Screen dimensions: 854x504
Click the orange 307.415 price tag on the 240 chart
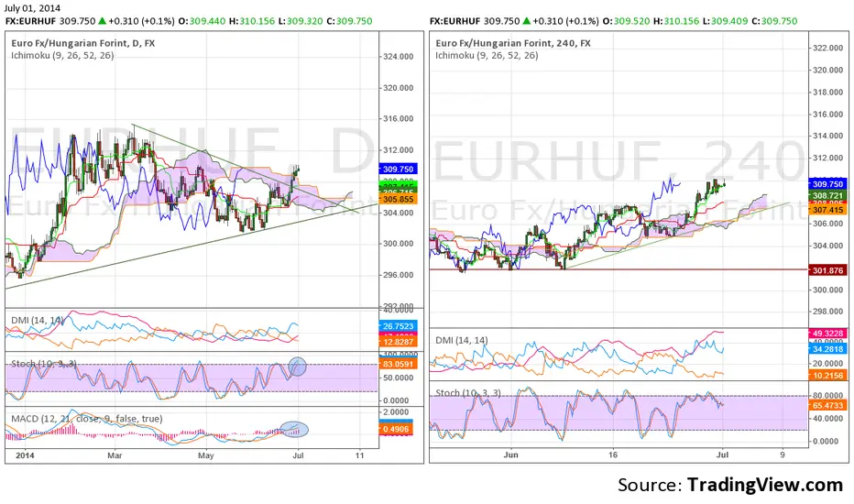click(x=827, y=210)
